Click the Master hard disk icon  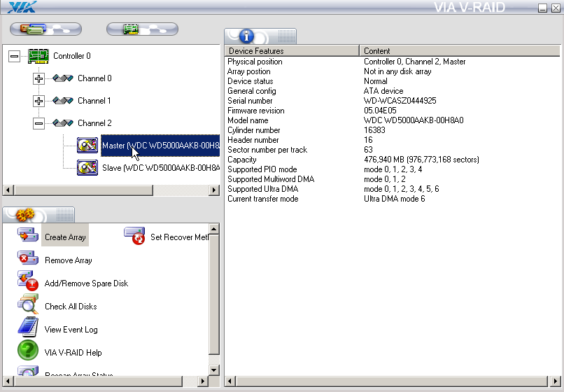click(87, 145)
